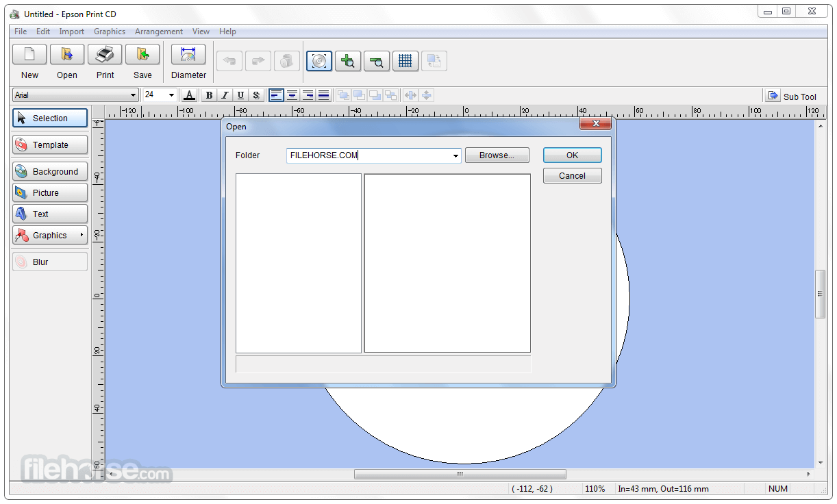Click the horizontal scrollbar right arrow
Screen dimensions: 837x504
click(x=808, y=474)
